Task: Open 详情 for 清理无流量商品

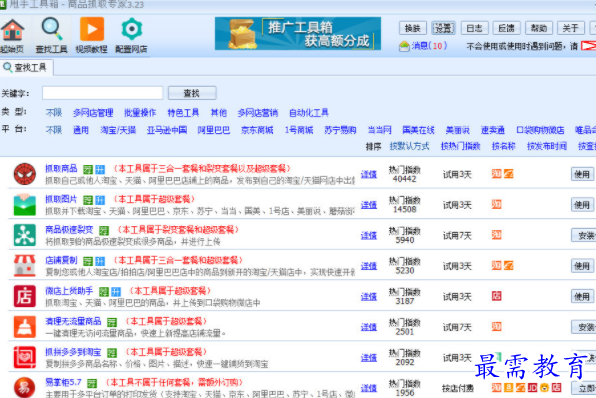Action: point(369,327)
